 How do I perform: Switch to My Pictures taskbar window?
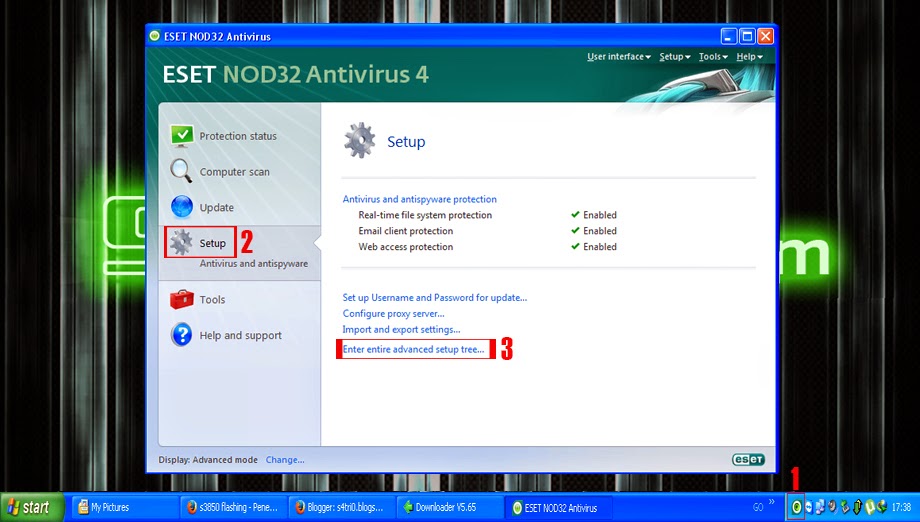(125, 507)
